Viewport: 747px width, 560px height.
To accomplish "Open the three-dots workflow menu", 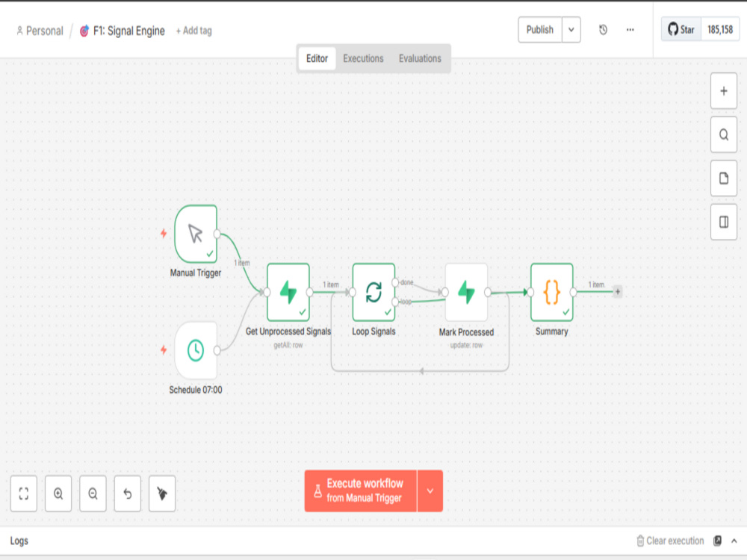I will (630, 30).
